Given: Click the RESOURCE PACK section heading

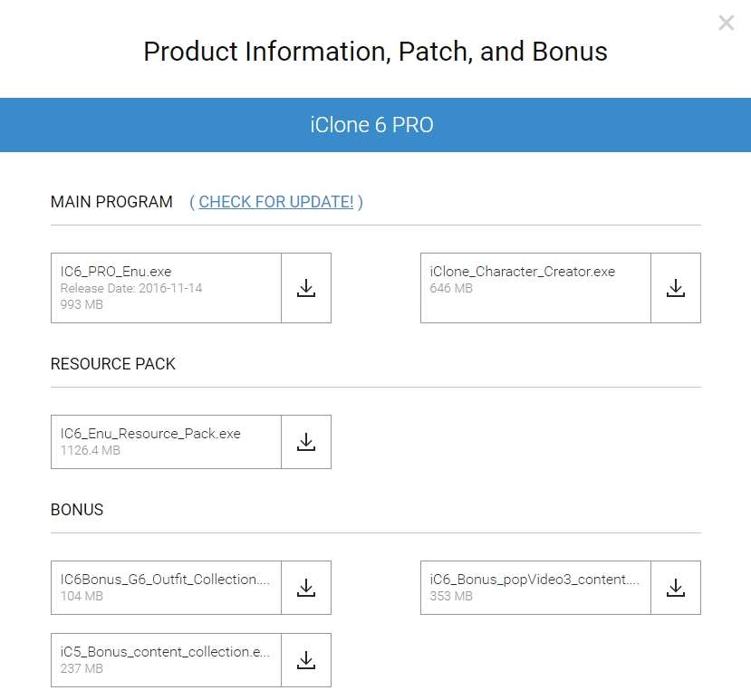Looking at the screenshot, I should point(113,364).
